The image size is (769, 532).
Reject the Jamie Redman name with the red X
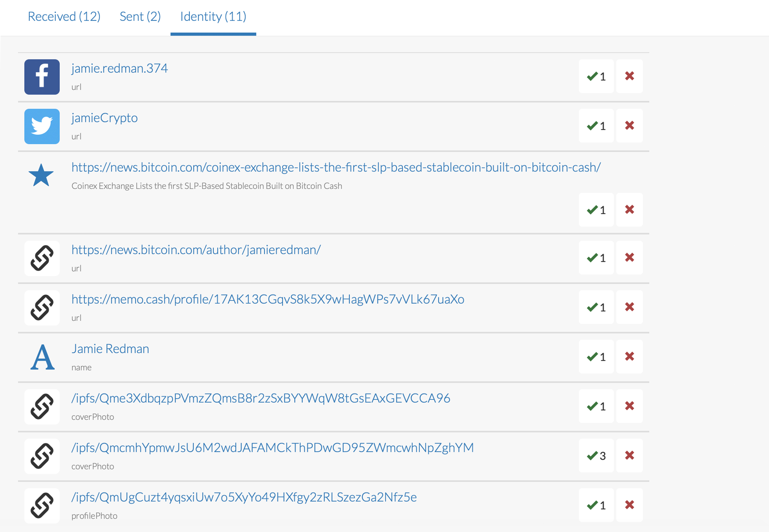(629, 356)
